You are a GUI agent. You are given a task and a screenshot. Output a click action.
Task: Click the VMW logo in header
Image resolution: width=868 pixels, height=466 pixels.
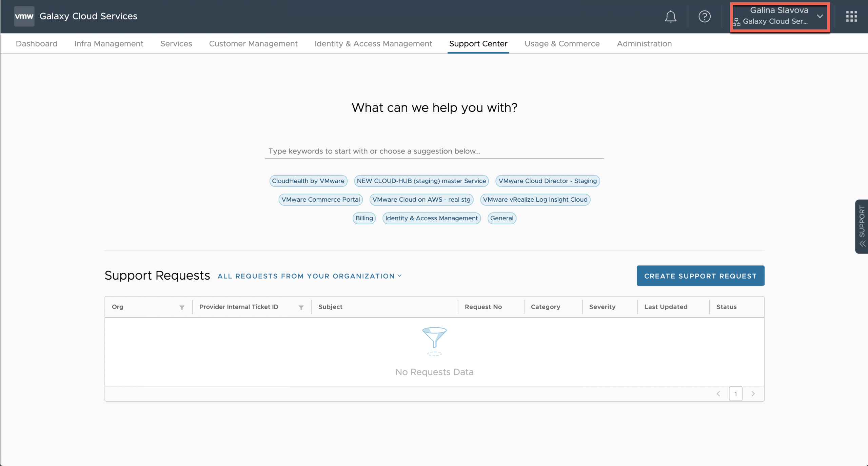(x=24, y=16)
